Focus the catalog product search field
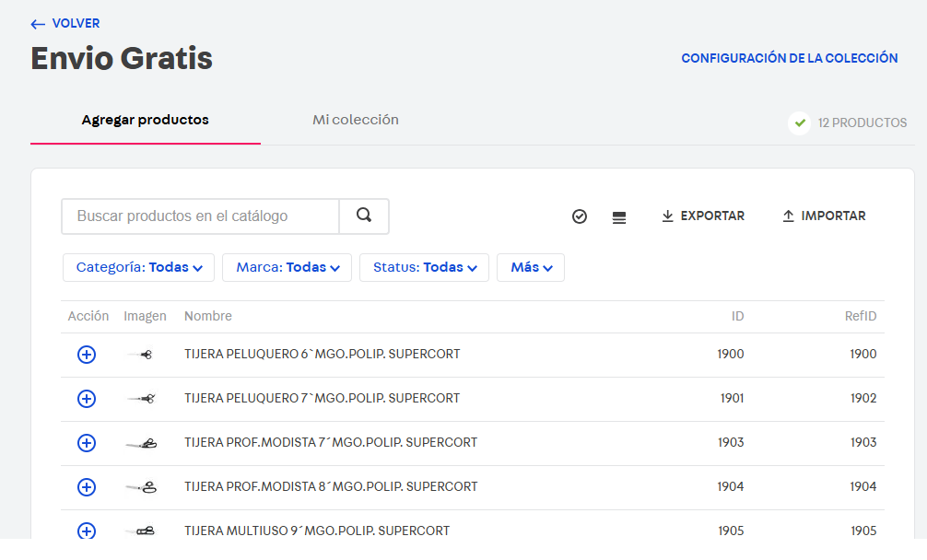The image size is (927, 560). [200, 216]
